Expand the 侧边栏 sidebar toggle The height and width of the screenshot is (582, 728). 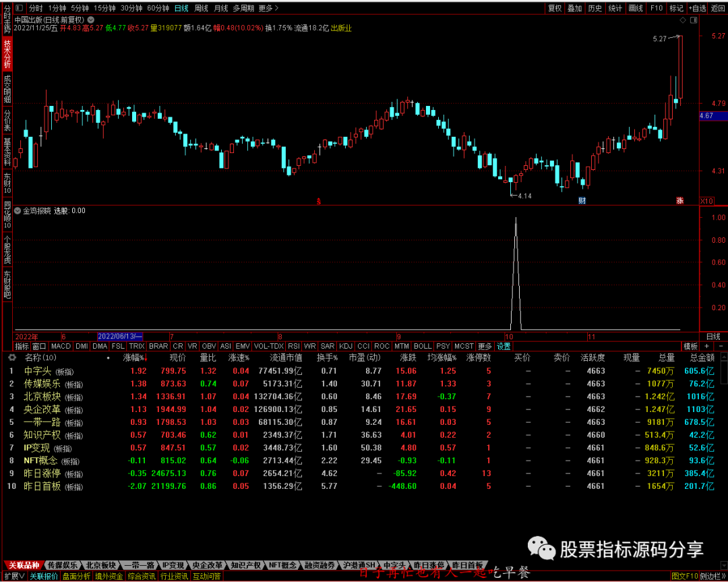click(x=714, y=577)
